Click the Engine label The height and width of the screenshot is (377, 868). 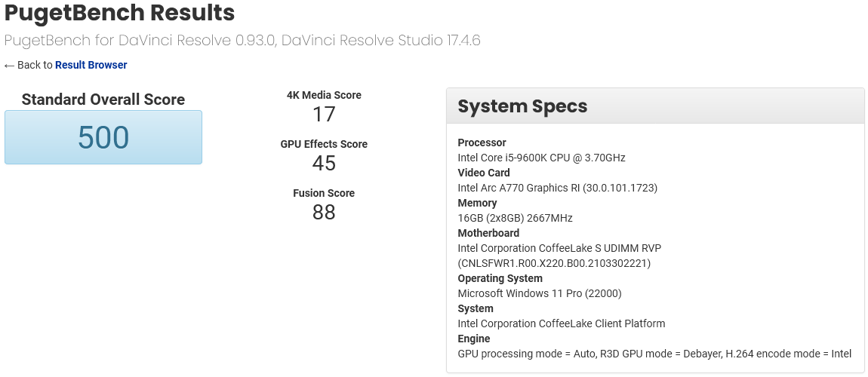pos(474,339)
